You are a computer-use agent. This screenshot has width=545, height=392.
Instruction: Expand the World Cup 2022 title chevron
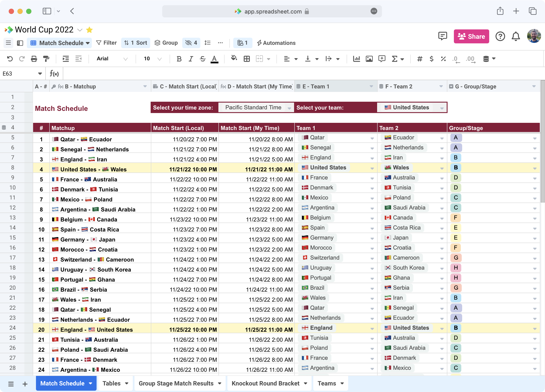[x=80, y=30]
